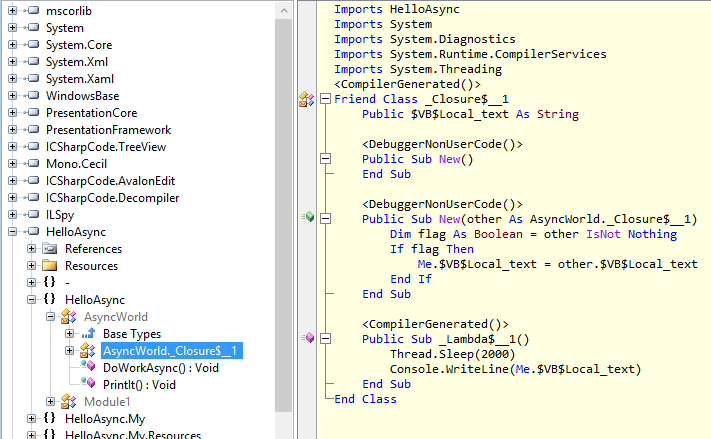711x439 pixels.
Task: Click the tree scrollbar up arrow
Action: pyautogui.click(x=284, y=10)
